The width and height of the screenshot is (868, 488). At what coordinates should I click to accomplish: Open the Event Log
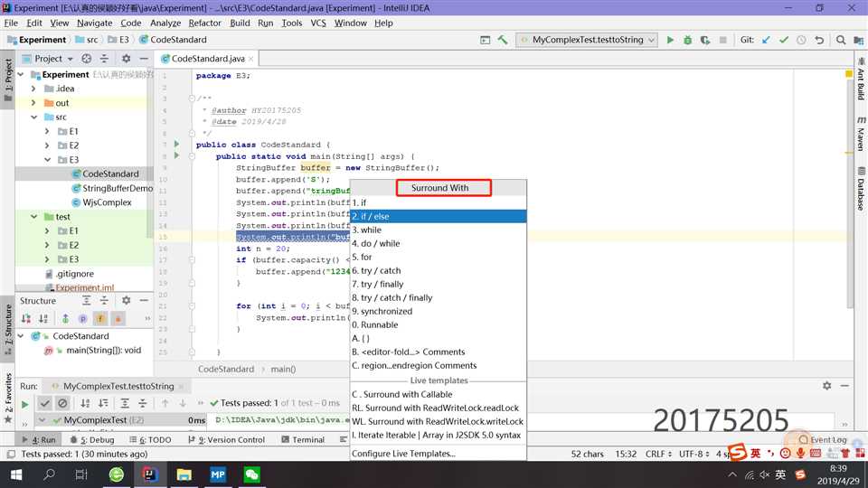click(x=823, y=440)
